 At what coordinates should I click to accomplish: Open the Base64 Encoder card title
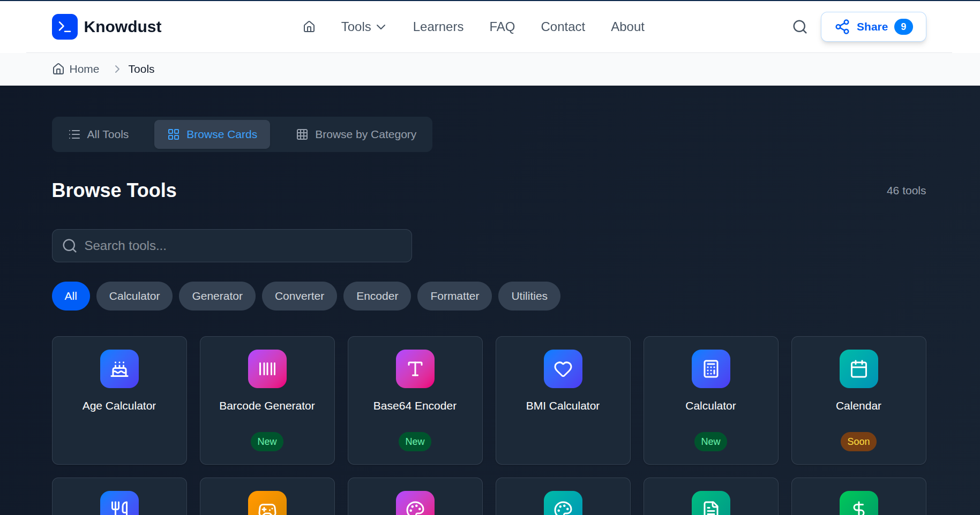(415, 406)
